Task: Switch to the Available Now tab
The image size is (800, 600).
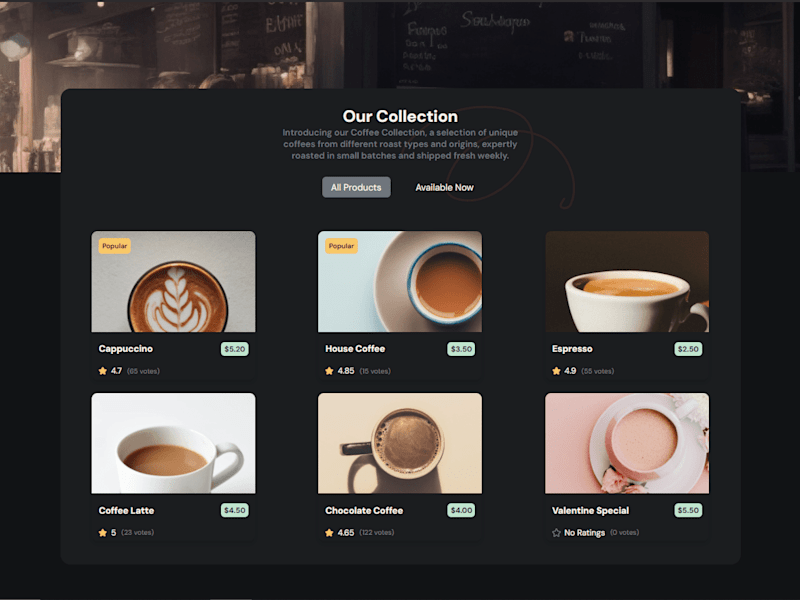Action: coord(444,187)
